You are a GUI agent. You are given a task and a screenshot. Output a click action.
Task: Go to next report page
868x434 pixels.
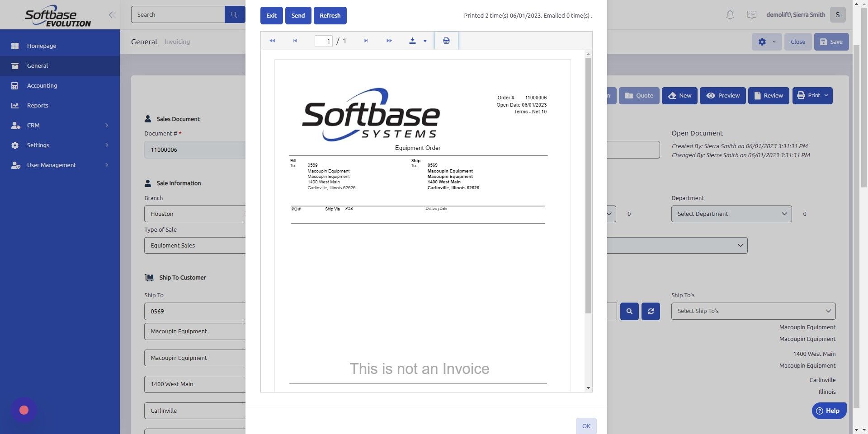[x=366, y=41]
